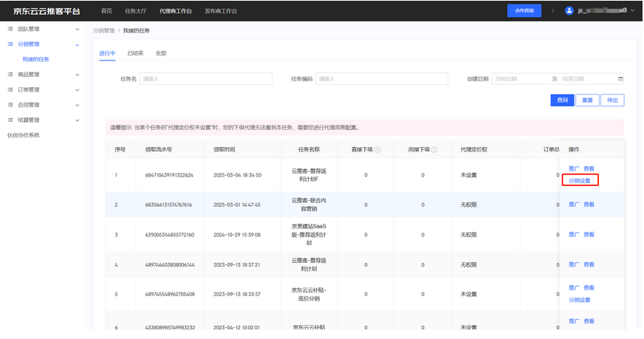This screenshot has width=644, height=339.
Task: Open 代理商工作台 in top navigation
Action: pyautogui.click(x=175, y=11)
